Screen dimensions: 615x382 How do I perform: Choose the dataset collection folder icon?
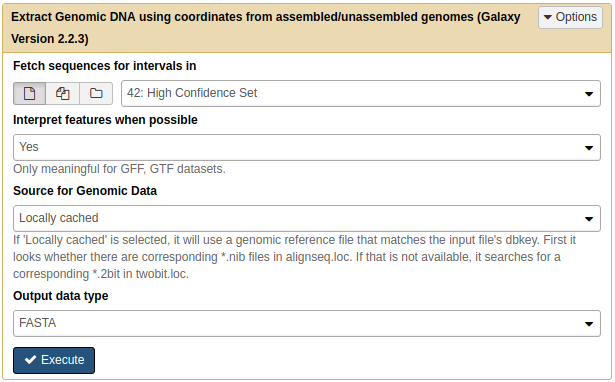click(x=96, y=93)
